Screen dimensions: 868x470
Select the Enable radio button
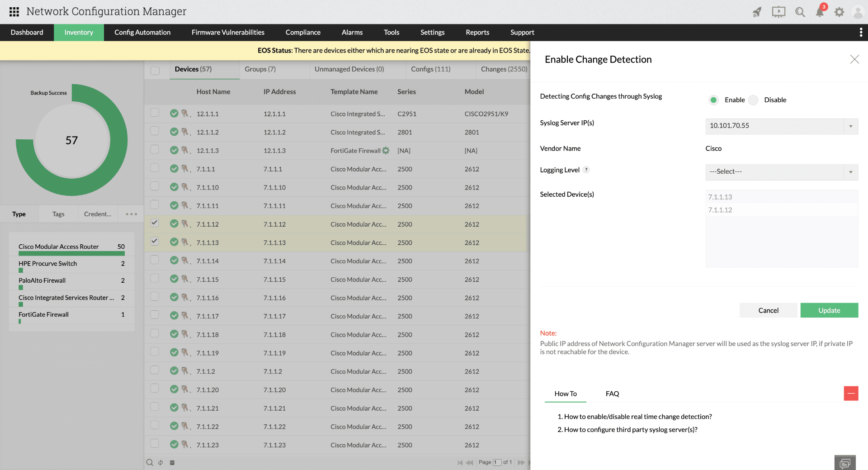point(713,100)
